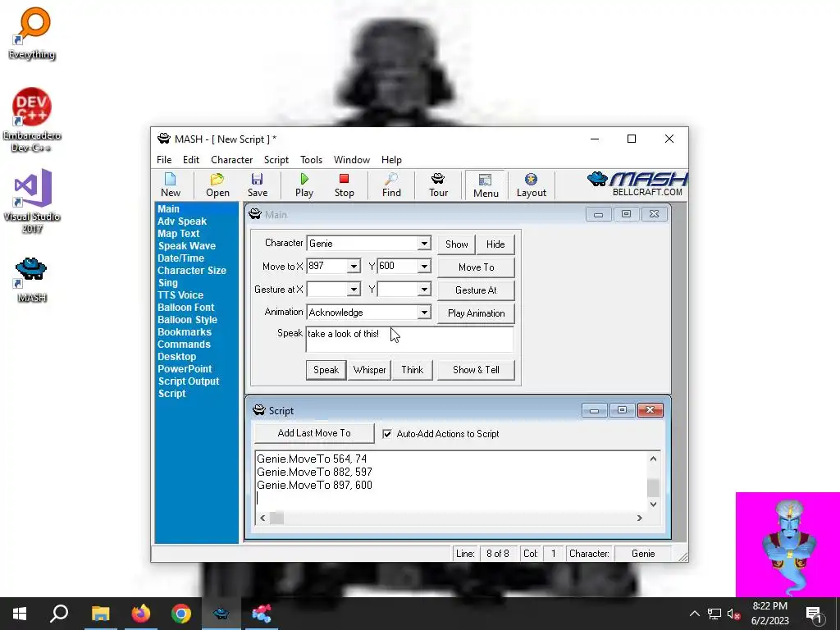Viewport: 840px width, 630px height.
Task: Click the Layout toolbar icon
Action: (x=531, y=185)
